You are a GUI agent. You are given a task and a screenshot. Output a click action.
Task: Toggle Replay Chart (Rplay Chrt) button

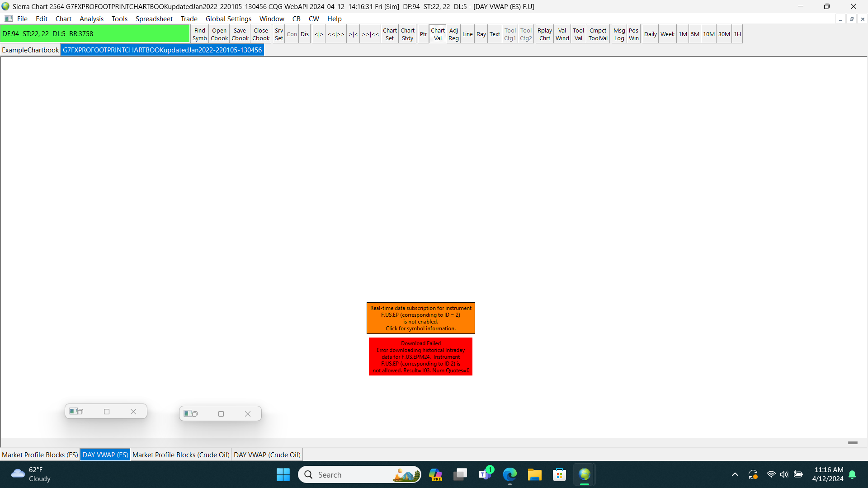[545, 34]
